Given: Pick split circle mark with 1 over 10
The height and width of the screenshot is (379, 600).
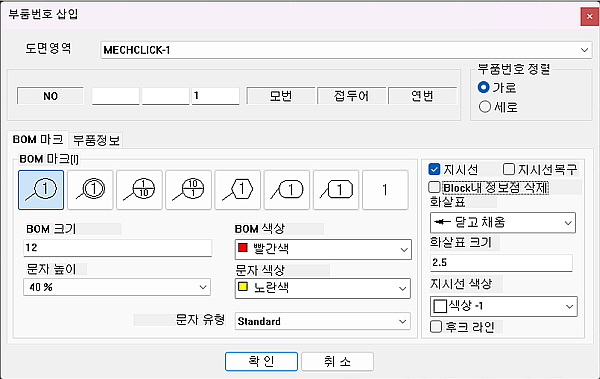Looking at the screenshot, I should coord(139,190).
